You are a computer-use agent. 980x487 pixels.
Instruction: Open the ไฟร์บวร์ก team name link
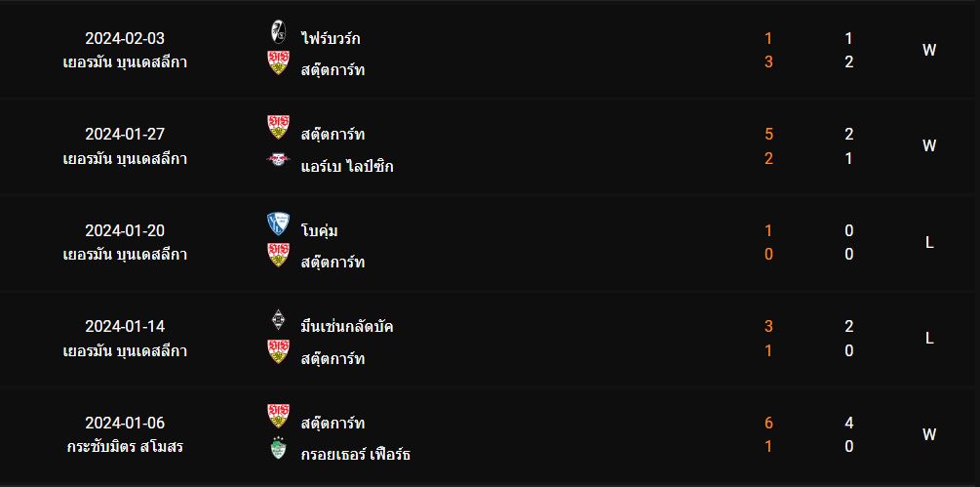click(330, 39)
